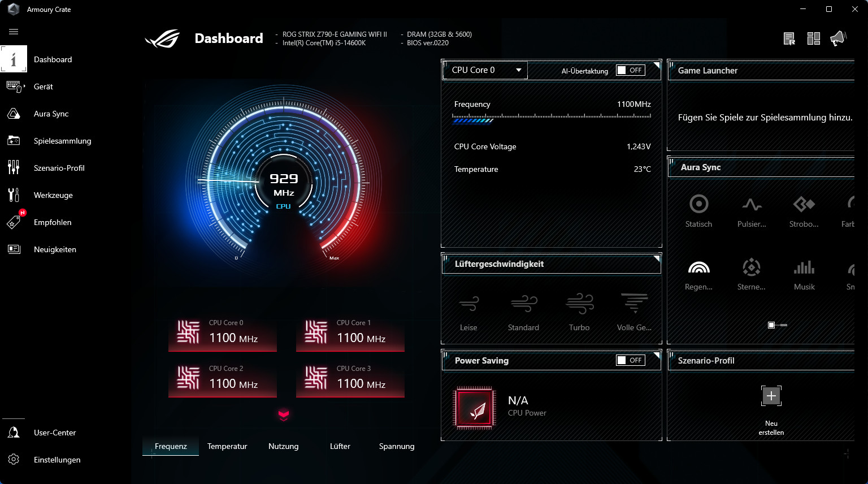The image size is (868, 484).
Task: Enable the Power Saving toggle
Action: point(630,360)
